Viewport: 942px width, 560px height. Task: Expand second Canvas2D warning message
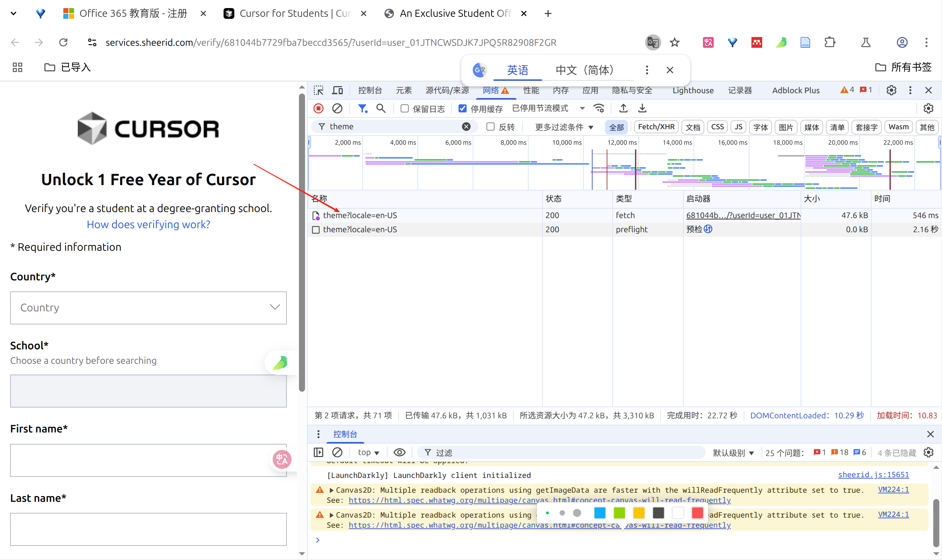pyautogui.click(x=331, y=515)
